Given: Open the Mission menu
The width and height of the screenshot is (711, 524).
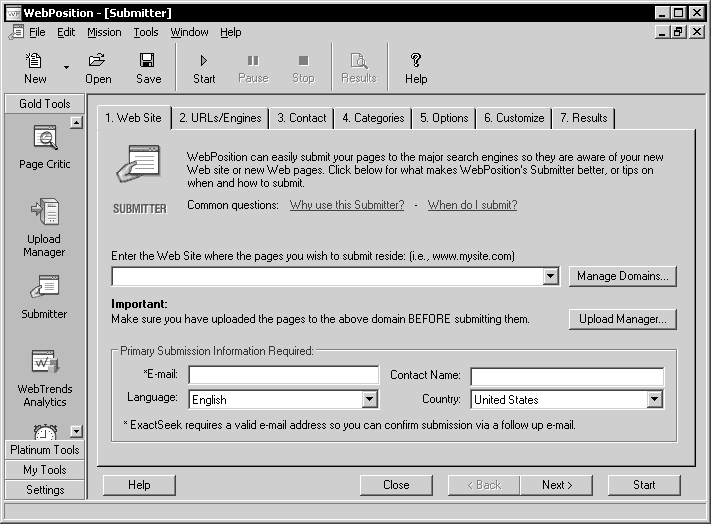Looking at the screenshot, I should click(104, 32).
